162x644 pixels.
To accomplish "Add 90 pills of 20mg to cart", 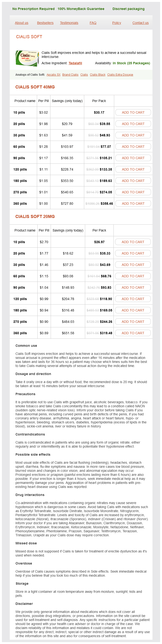I will pos(133,287).
